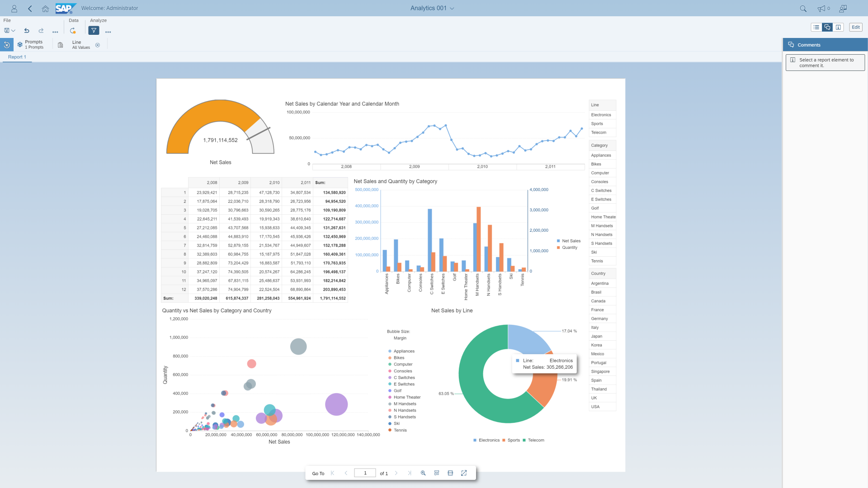
Task: Click the Analyze menu section
Action: click(98, 20)
